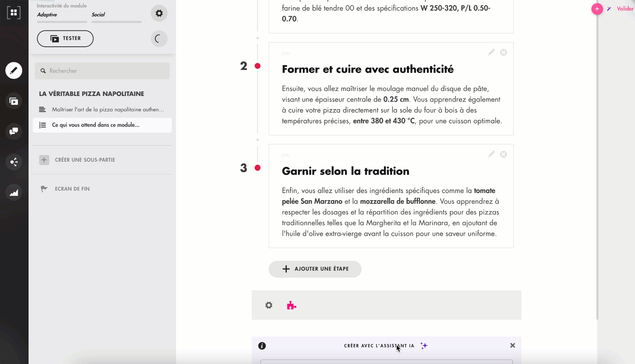Viewport: 635px width, 364px height.
Task: Delete the 'Garnir selon la tradition' step
Action: point(503,155)
